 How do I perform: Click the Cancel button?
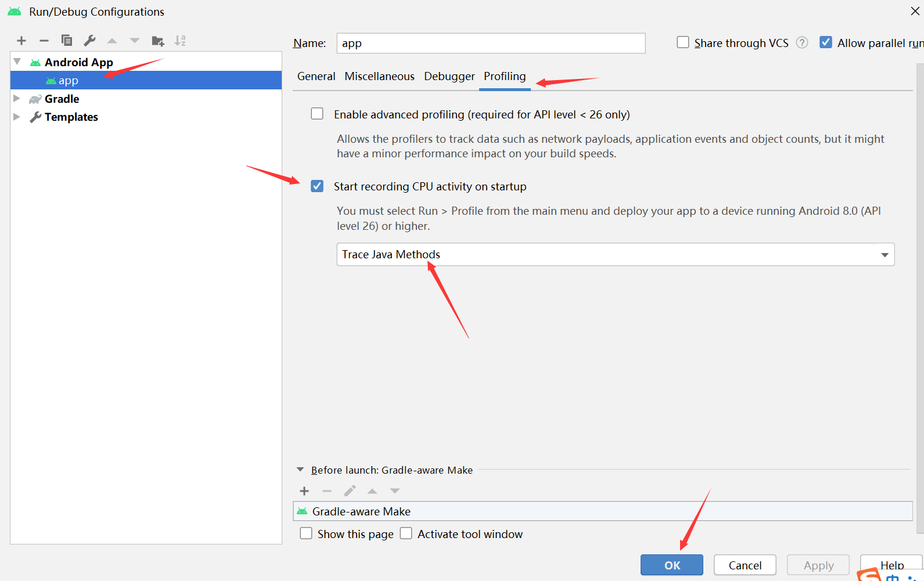tap(745, 565)
